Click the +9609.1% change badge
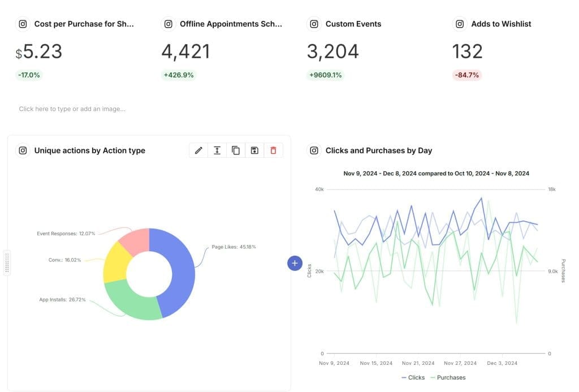This screenshot has width=579, height=392. click(325, 75)
